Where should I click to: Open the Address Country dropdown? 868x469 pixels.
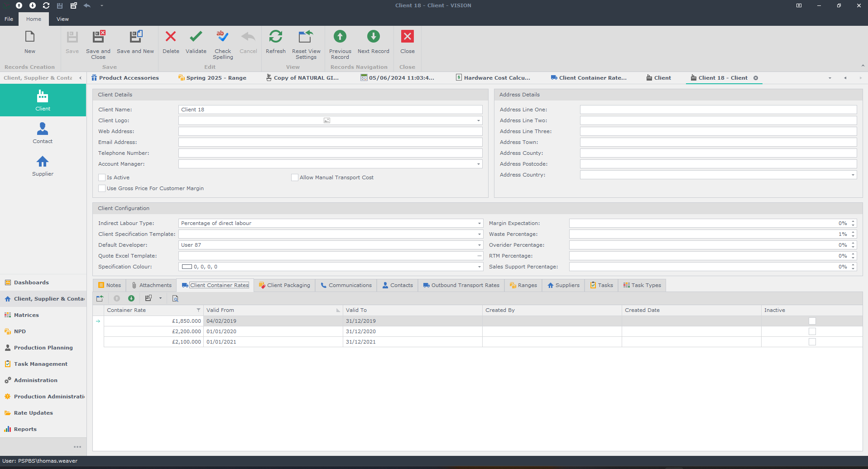coord(853,175)
